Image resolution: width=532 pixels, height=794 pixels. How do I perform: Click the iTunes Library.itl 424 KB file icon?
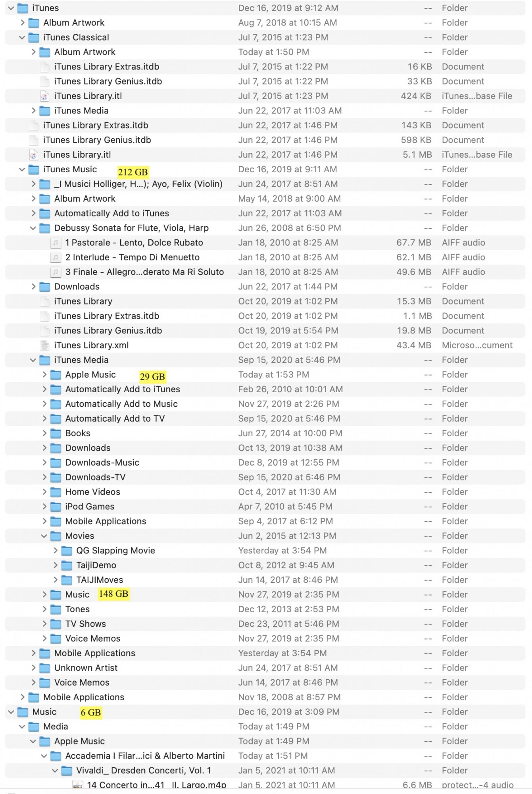coord(45,96)
